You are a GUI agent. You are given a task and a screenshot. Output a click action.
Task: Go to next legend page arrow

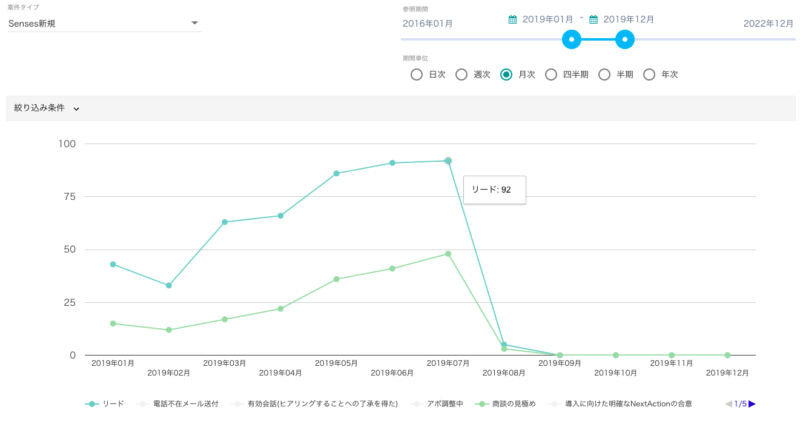coord(752,404)
